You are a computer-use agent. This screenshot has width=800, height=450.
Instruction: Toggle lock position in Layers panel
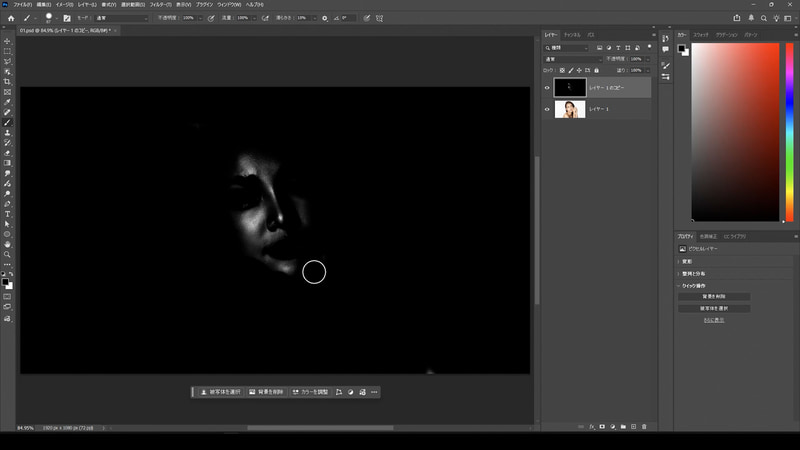(579, 70)
